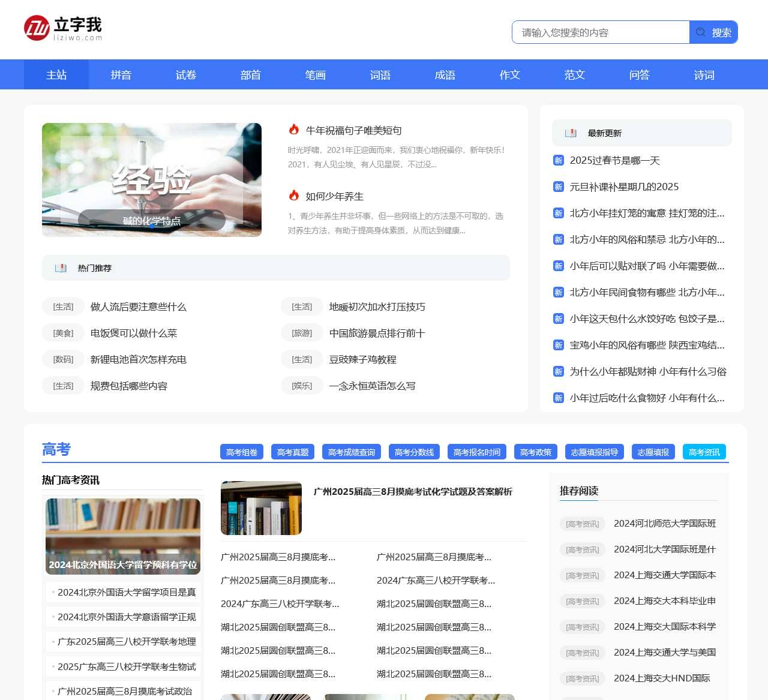Select the 高考成绩查询 tag
This screenshot has width=768, height=700.
pyautogui.click(x=352, y=452)
